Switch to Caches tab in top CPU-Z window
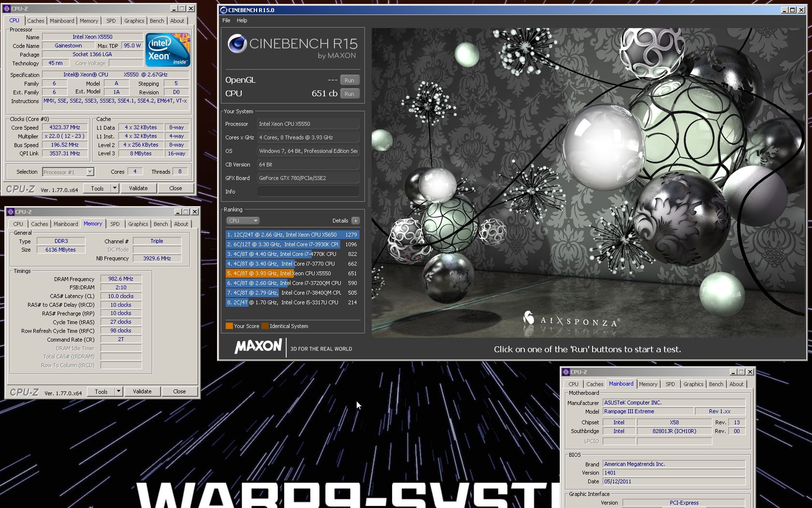Screen dimensions: 812x508 click(x=36, y=21)
